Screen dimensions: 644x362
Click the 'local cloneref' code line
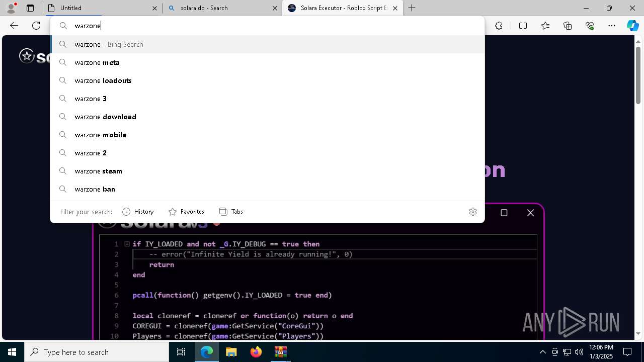tap(243, 316)
